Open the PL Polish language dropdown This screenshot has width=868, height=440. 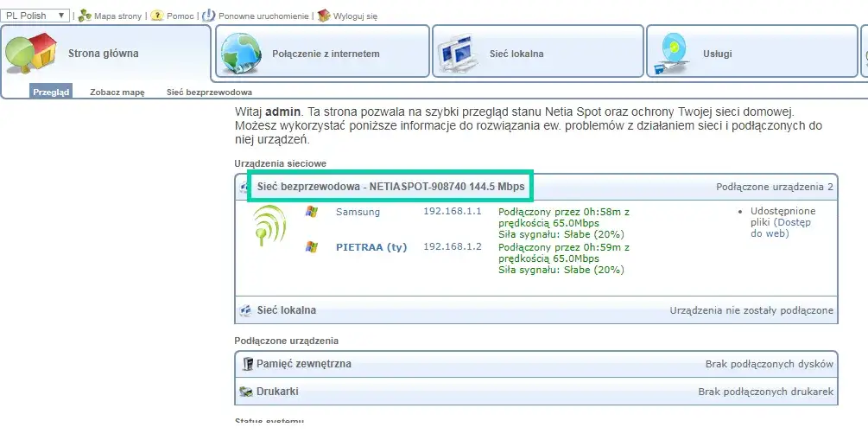[35, 16]
